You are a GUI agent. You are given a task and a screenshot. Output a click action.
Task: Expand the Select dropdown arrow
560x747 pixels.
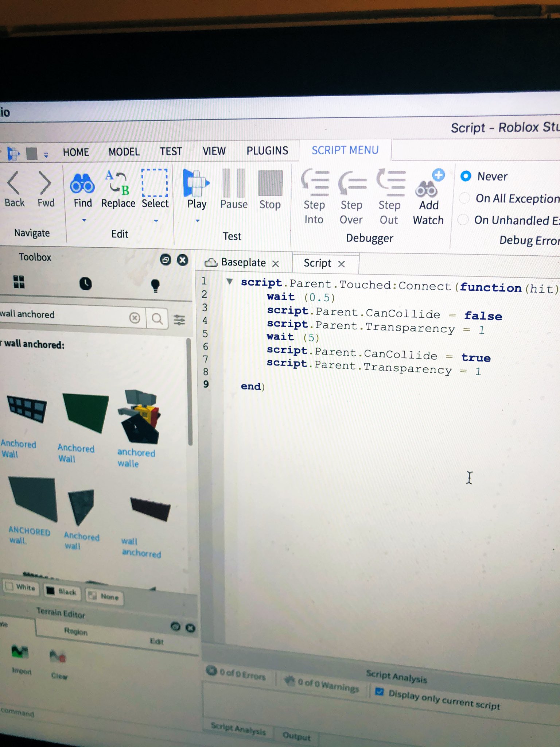[x=156, y=221]
